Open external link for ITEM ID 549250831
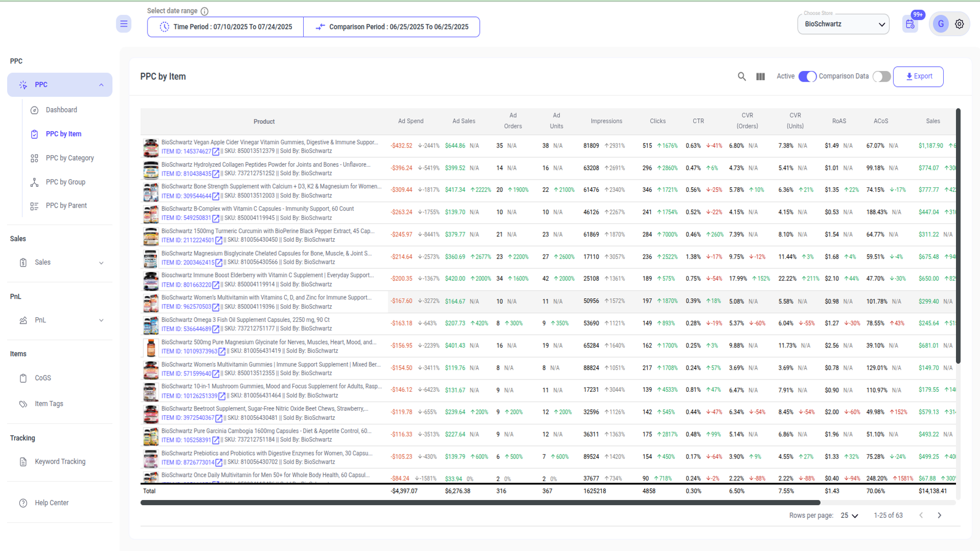This screenshot has width=980, height=551. point(216,218)
